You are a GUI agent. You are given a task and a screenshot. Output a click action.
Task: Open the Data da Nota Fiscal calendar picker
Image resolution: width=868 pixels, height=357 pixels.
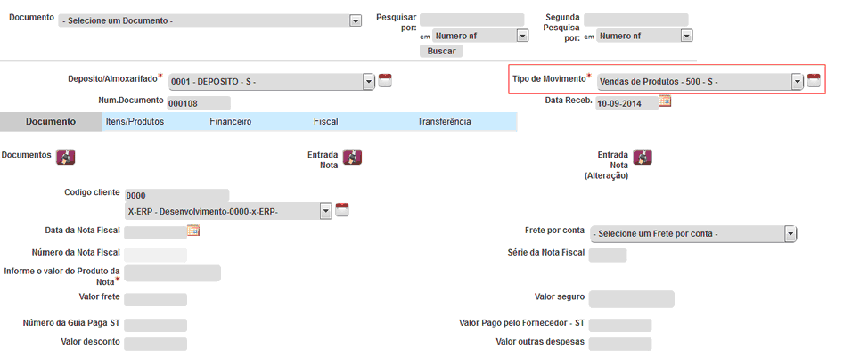point(193,231)
